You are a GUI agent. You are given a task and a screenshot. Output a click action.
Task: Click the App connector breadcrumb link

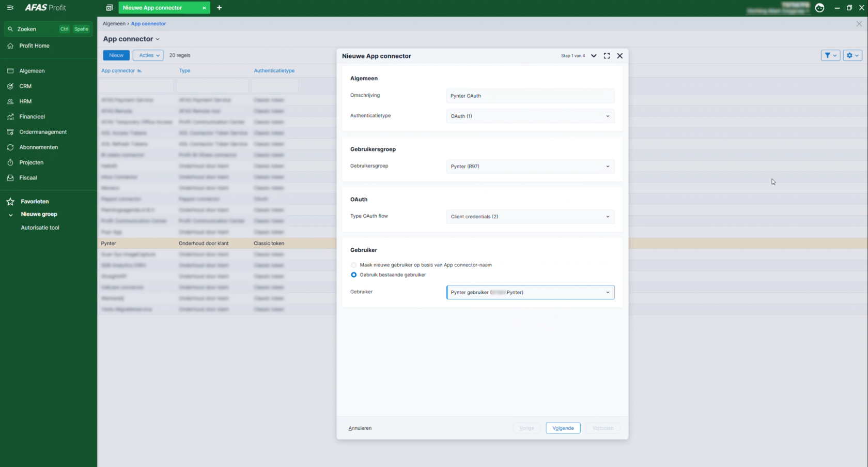(x=148, y=24)
